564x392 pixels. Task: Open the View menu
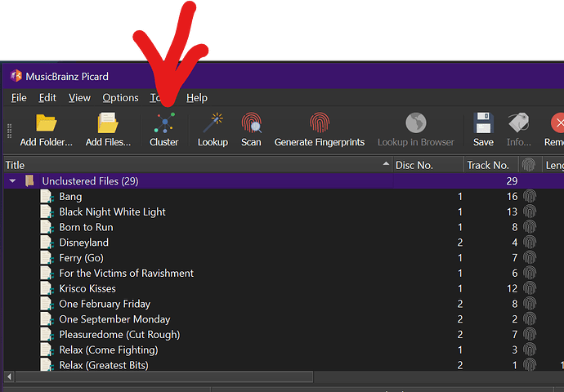[79, 98]
